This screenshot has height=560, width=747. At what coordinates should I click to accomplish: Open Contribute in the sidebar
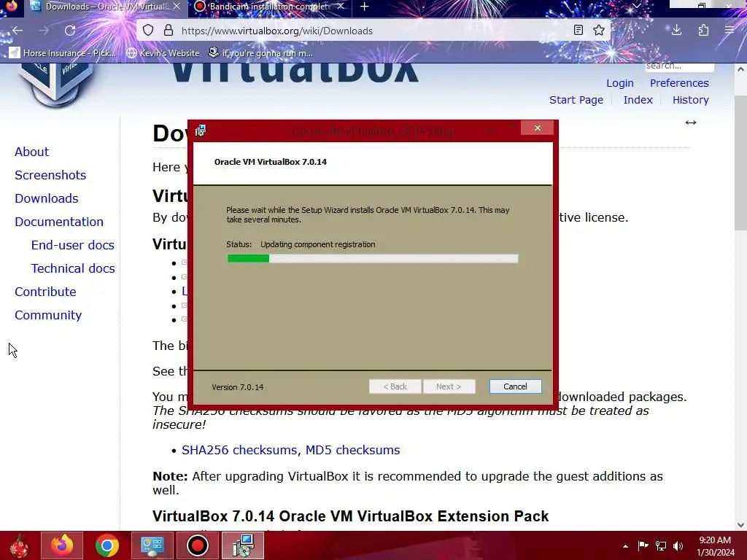pyautogui.click(x=45, y=292)
